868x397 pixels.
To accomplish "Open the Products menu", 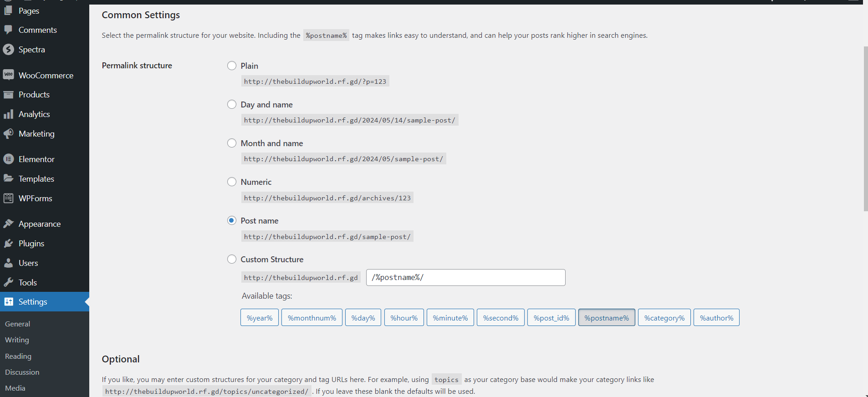I will pyautogui.click(x=34, y=95).
